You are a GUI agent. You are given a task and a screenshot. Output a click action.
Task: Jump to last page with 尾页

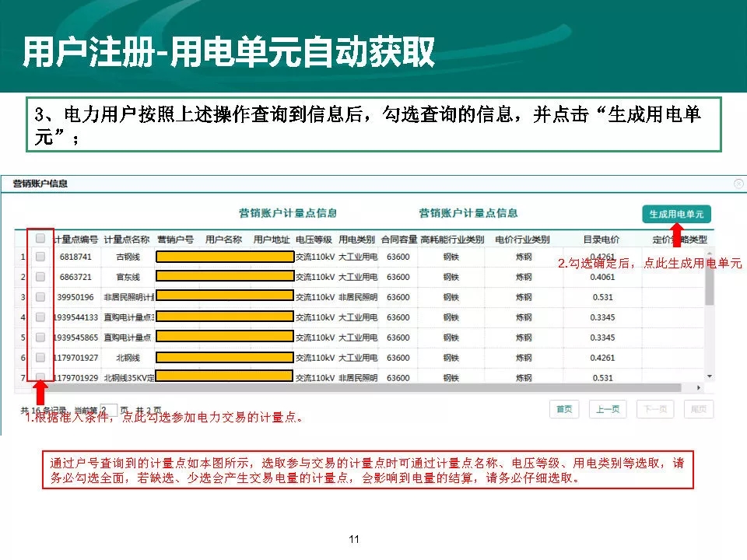click(x=698, y=409)
